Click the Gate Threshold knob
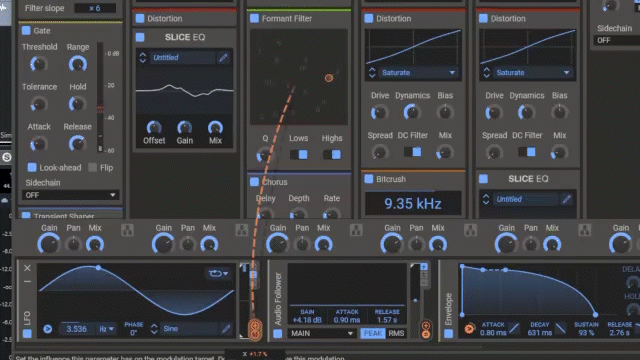 (x=38, y=64)
